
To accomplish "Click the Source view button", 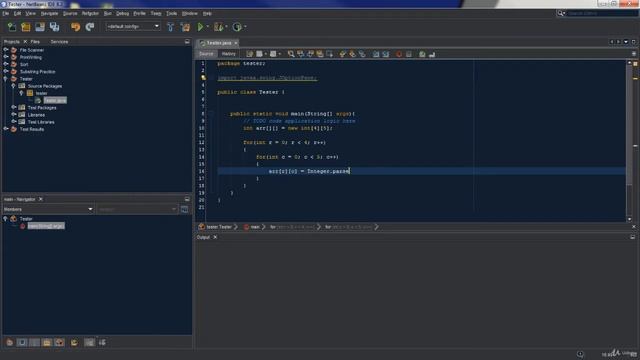I will pos(206,54).
